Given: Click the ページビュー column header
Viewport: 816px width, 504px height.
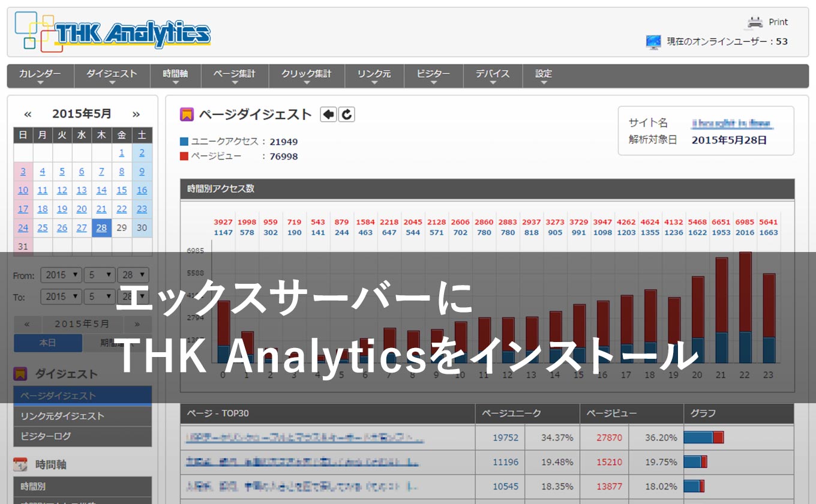Looking at the screenshot, I should [632, 413].
